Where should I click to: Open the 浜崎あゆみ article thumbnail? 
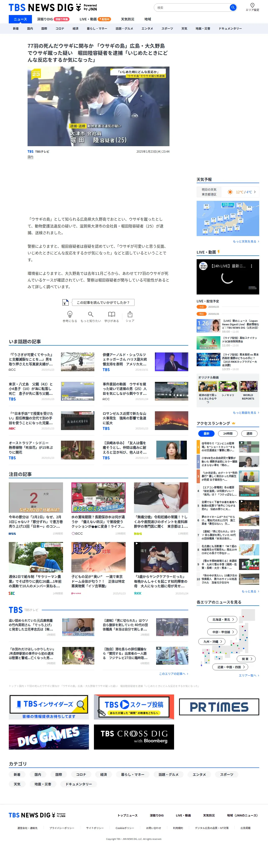(x=172, y=450)
